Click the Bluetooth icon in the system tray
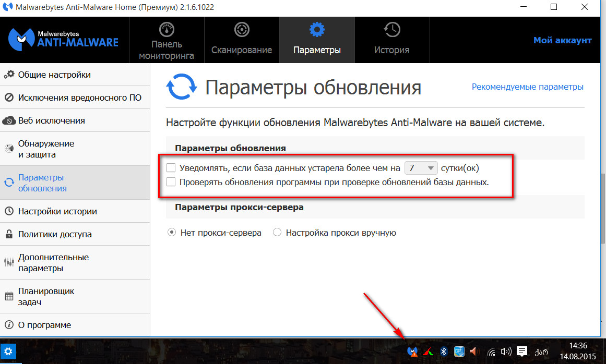Image resolution: width=606 pixels, height=364 pixels. [x=444, y=351]
